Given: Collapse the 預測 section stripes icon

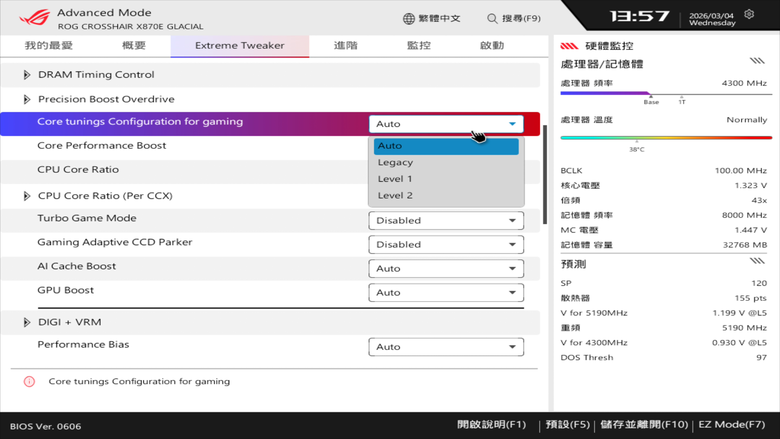Looking at the screenshot, I should [757, 261].
